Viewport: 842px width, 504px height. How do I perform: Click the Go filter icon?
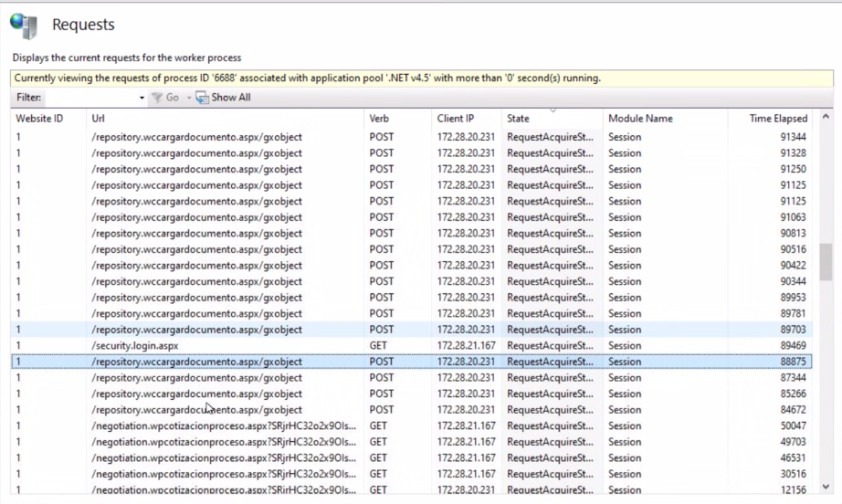(157, 97)
